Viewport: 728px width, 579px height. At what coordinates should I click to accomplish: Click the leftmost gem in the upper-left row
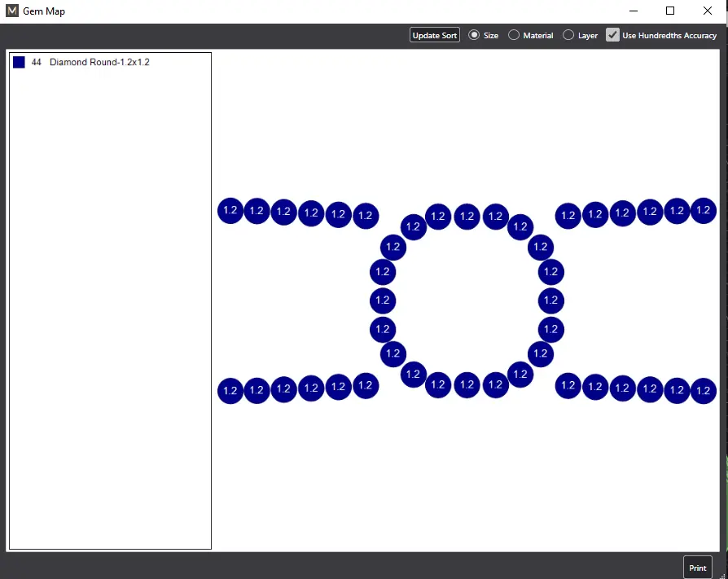(230, 210)
